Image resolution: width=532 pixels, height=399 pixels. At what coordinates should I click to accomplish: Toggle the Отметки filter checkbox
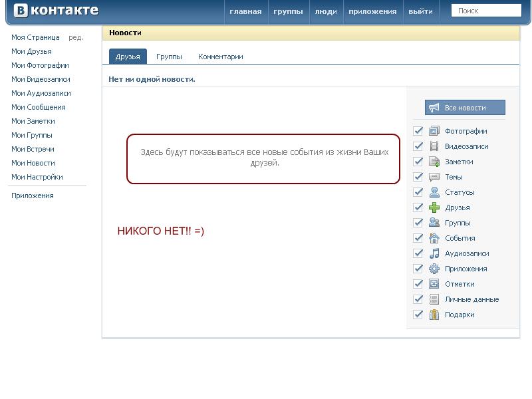[418, 284]
